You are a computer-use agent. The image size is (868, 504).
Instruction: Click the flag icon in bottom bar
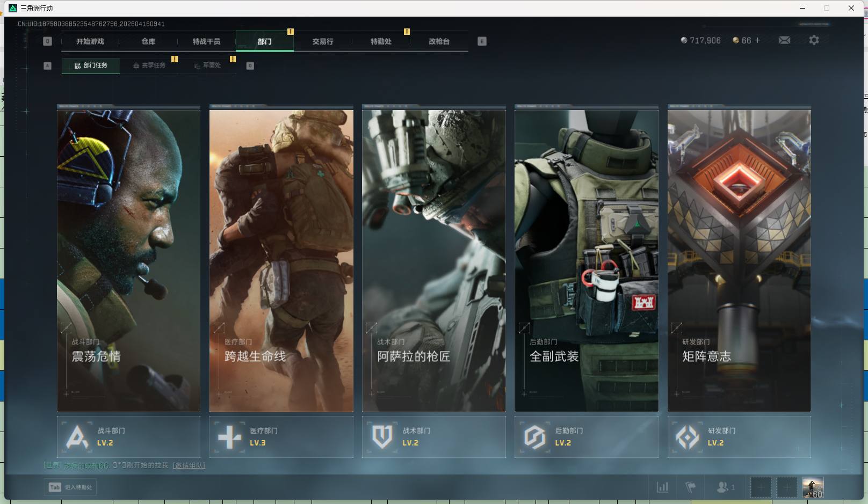[x=691, y=487]
